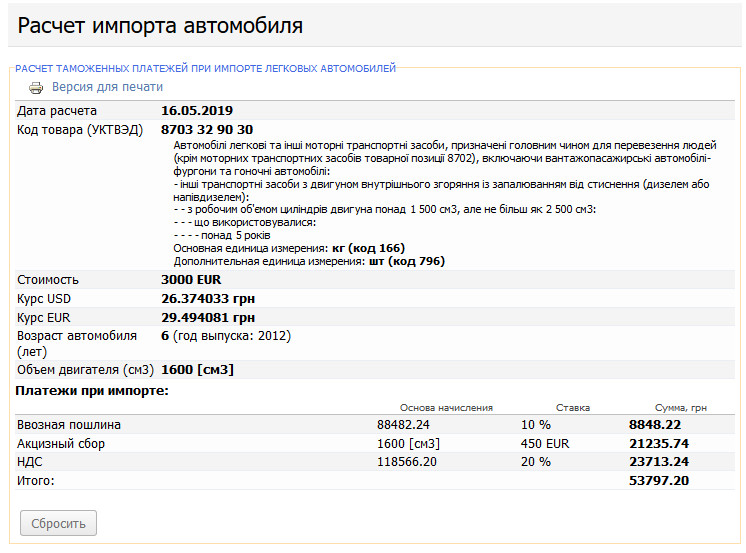Click the "Код товара (УКТВЭД)" label
746x553 pixels.
80,129
